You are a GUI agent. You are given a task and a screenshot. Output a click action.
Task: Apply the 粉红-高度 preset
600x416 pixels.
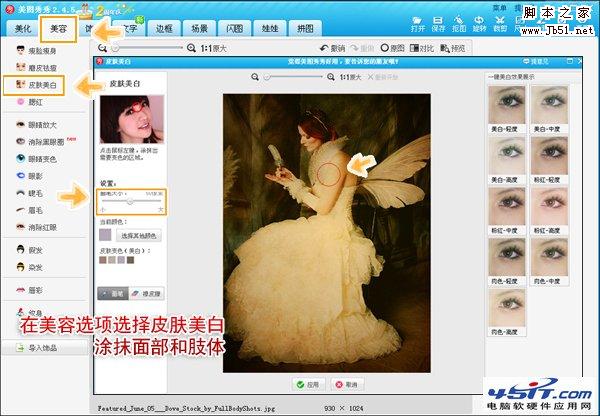tap(549, 210)
